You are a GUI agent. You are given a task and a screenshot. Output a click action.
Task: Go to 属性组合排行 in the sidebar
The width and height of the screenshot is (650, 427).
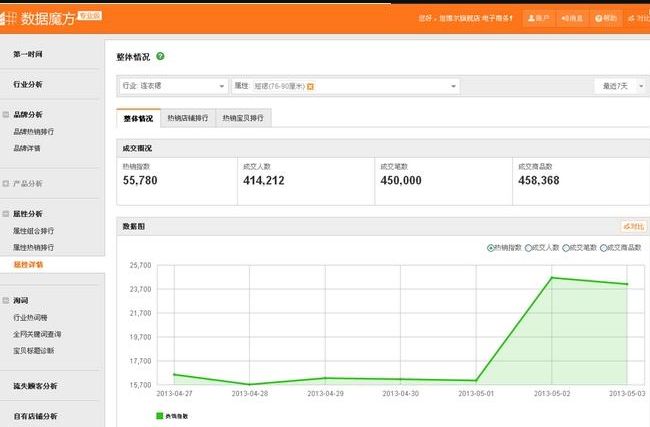pyautogui.click(x=34, y=231)
